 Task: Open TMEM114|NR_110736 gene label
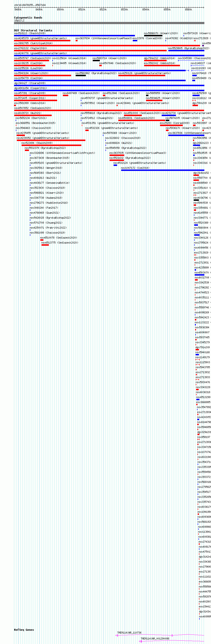(x=129, y=633)
